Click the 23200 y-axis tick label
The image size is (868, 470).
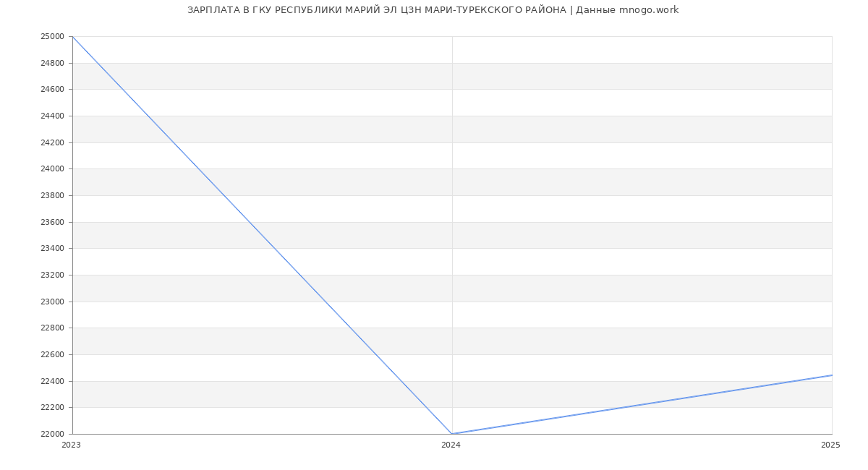tap(52, 275)
